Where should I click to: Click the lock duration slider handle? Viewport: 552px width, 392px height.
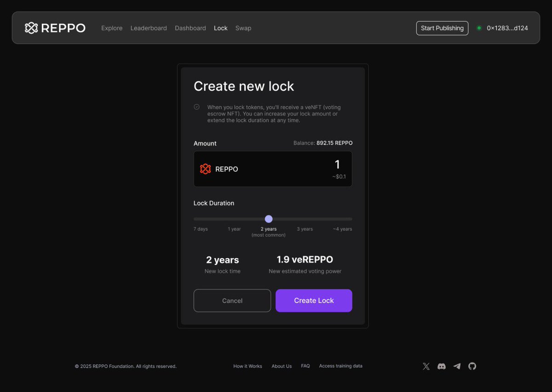(x=269, y=219)
